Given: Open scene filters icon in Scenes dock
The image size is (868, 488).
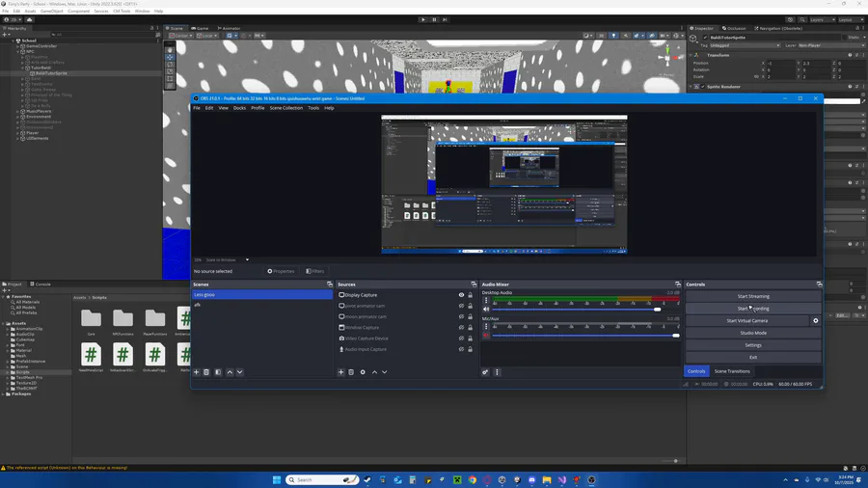Looking at the screenshot, I should [x=218, y=372].
